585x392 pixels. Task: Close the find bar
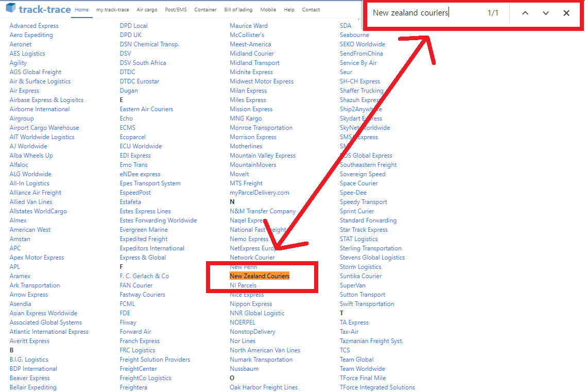pyautogui.click(x=566, y=13)
